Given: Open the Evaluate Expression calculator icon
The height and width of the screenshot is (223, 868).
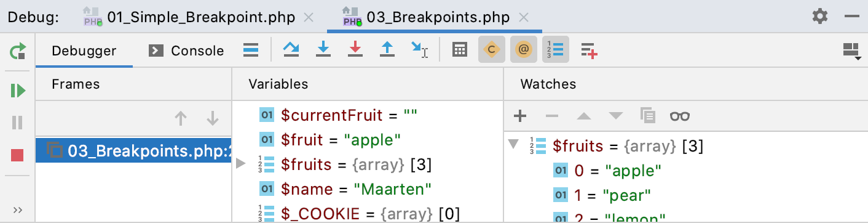Looking at the screenshot, I should [x=459, y=50].
